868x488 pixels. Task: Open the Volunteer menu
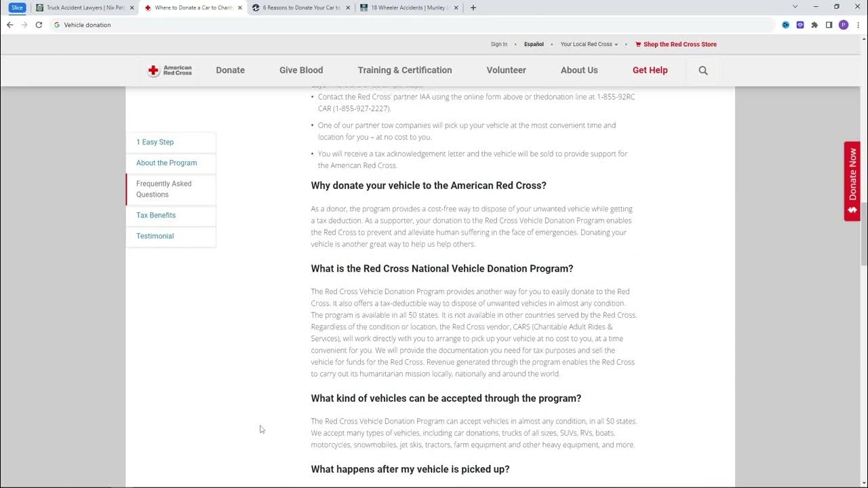[x=506, y=70]
